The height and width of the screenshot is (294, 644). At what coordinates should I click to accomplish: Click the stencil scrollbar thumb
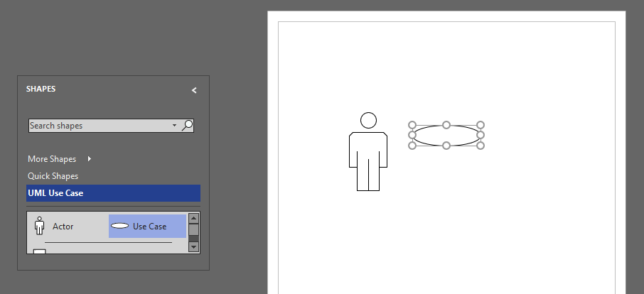coord(193,229)
